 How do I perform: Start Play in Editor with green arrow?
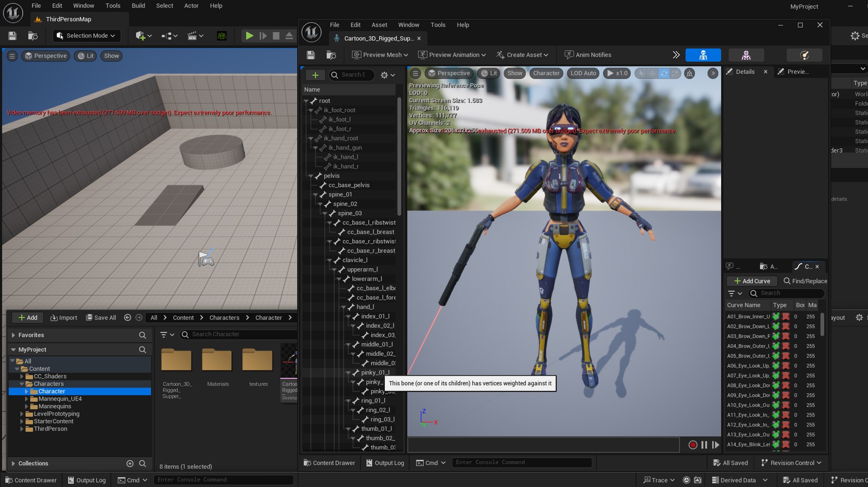point(249,36)
